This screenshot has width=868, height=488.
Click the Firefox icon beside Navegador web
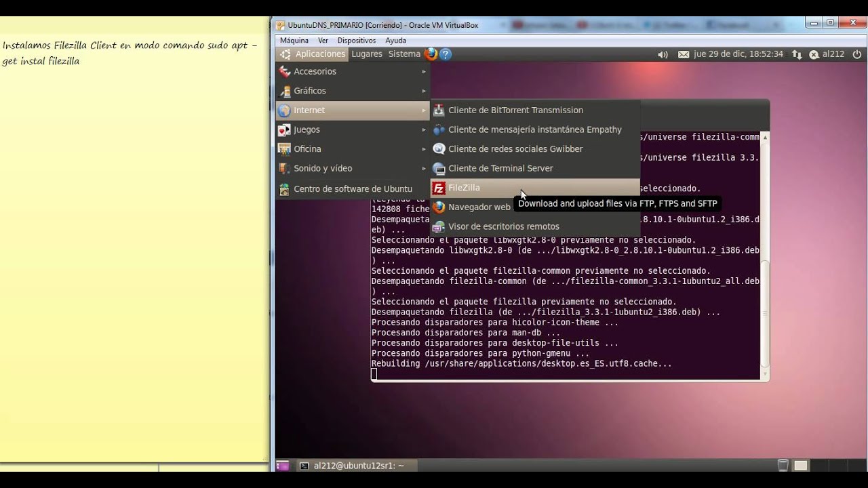coord(439,207)
